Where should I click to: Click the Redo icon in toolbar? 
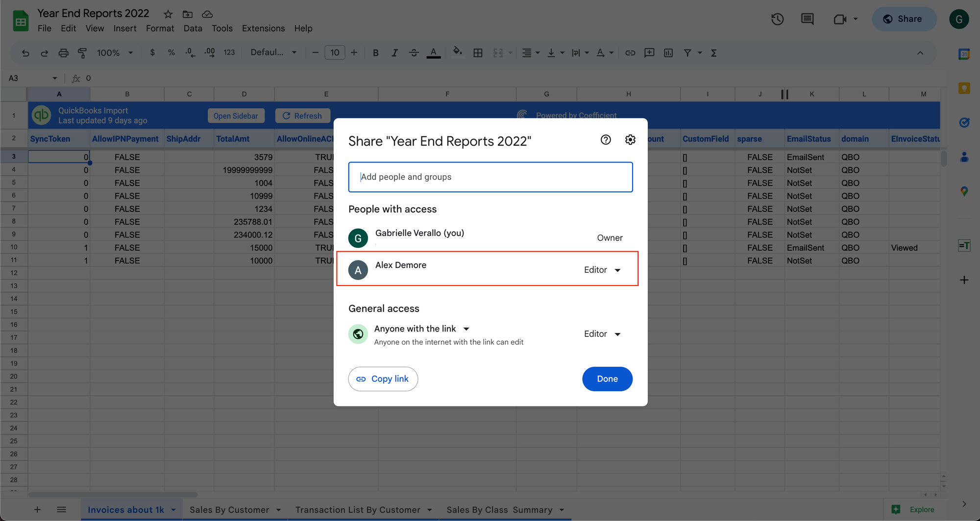tap(44, 53)
